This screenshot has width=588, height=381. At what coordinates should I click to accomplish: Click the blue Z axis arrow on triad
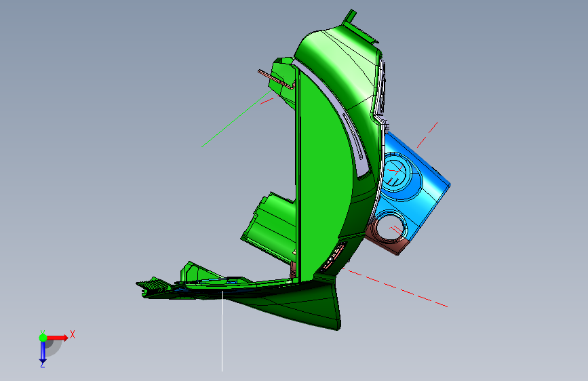43,353
